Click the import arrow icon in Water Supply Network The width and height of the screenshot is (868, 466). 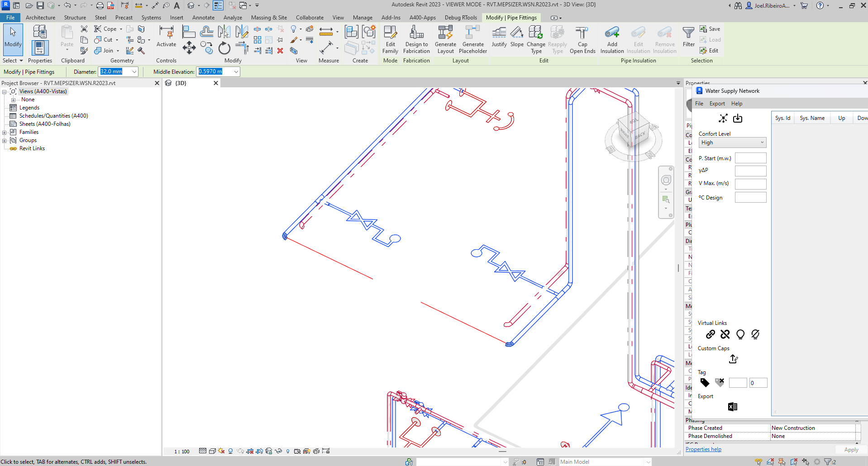pyautogui.click(x=738, y=118)
